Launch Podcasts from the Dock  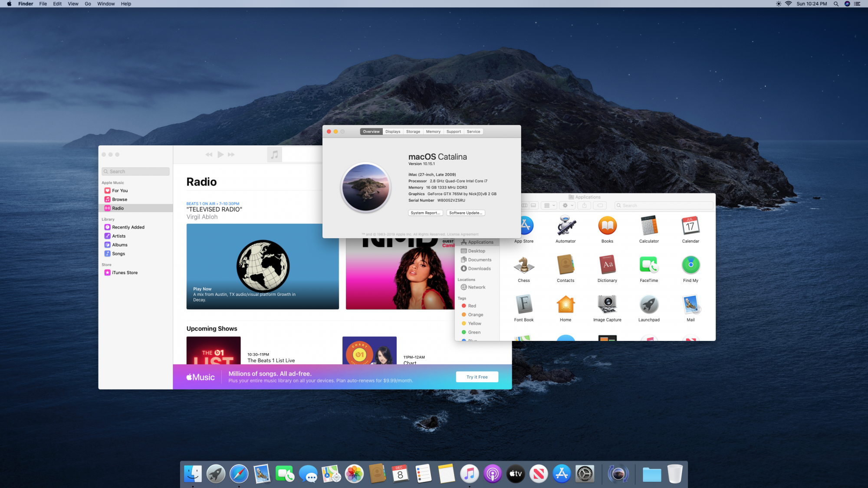tap(493, 474)
